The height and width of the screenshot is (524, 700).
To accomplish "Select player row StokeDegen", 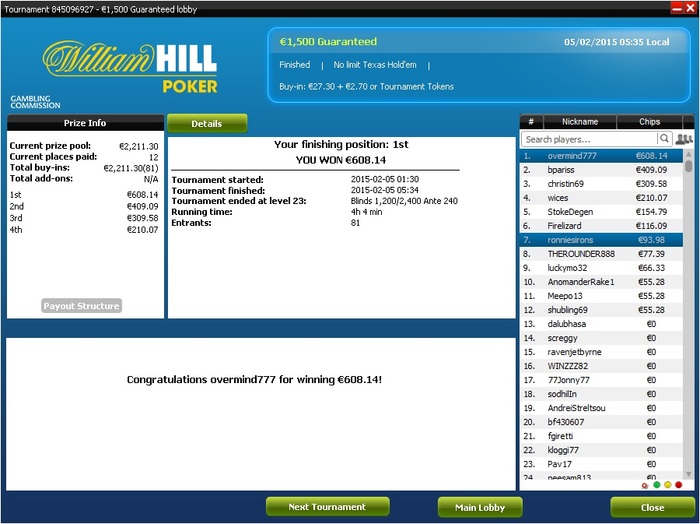I will (601, 212).
